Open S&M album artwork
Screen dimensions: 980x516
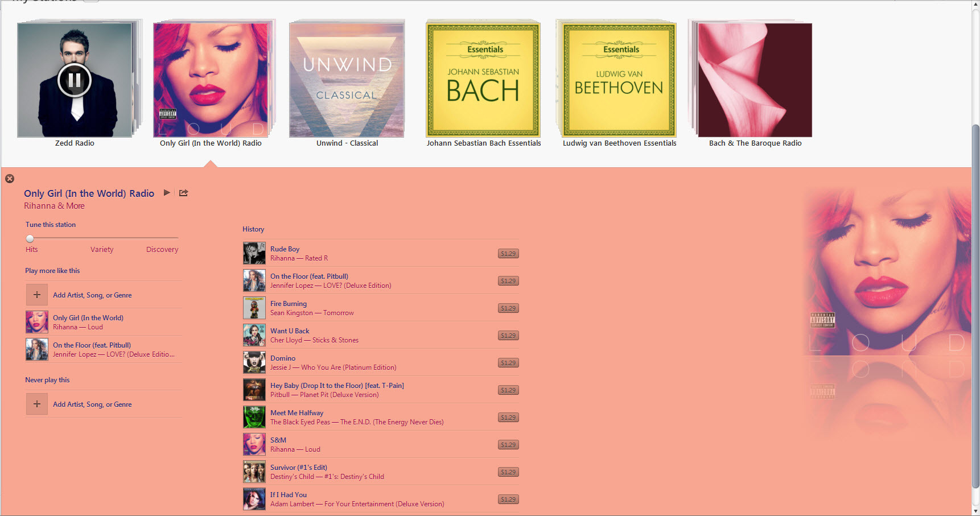click(x=254, y=444)
